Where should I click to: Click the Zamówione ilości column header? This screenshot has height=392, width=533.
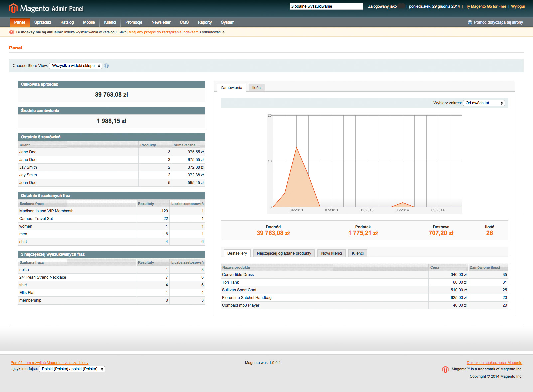(x=488, y=267)
